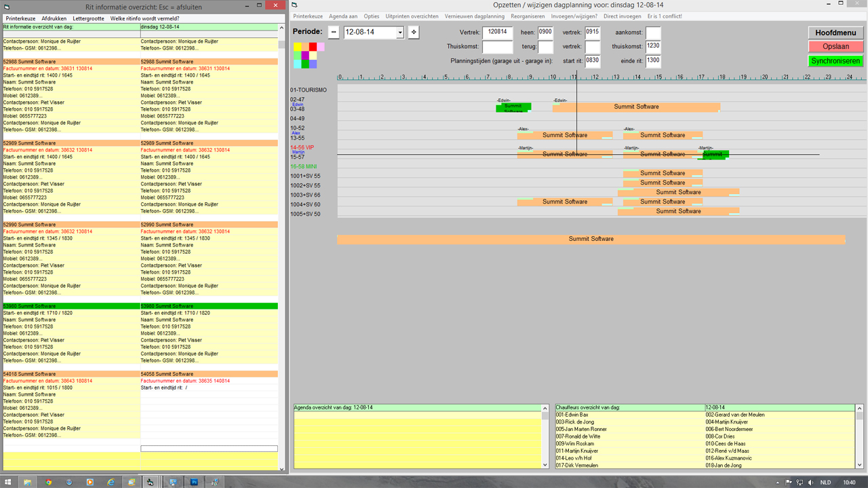Viewport: 868px width, 488px height.
Task: Click the plus button next to the date
Action: 414,33
